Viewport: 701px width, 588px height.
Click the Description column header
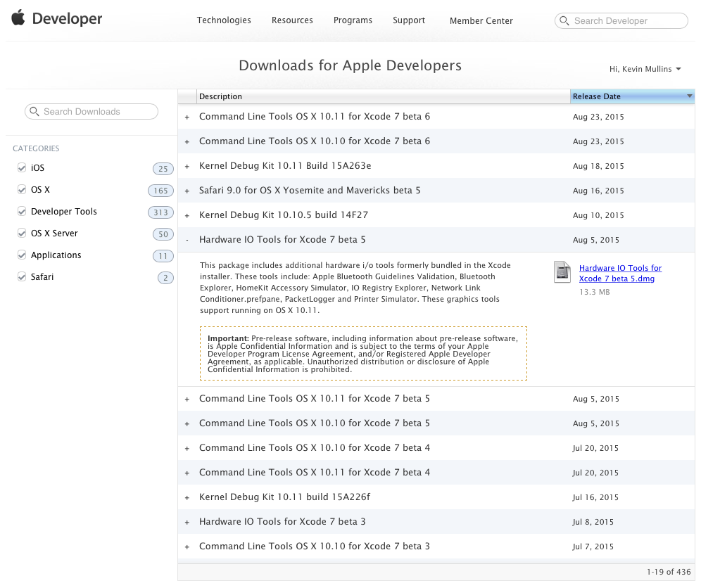[x=220, y=96]
